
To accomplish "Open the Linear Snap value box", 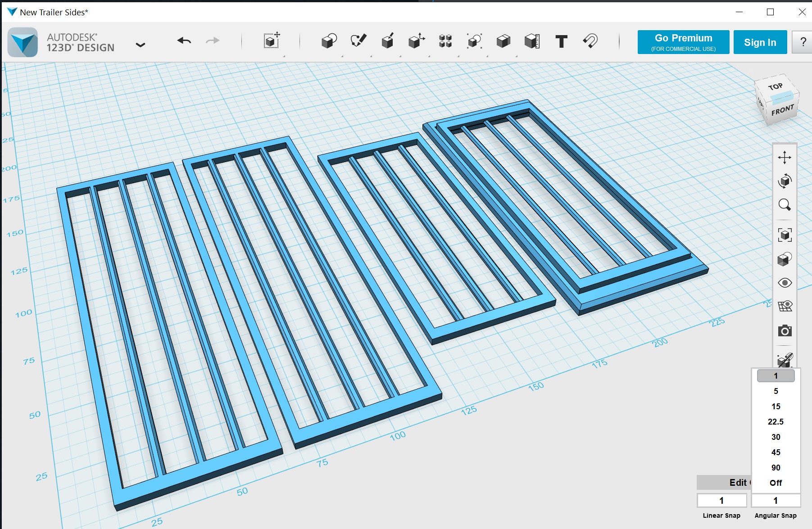I will click(x=721, y=500).
